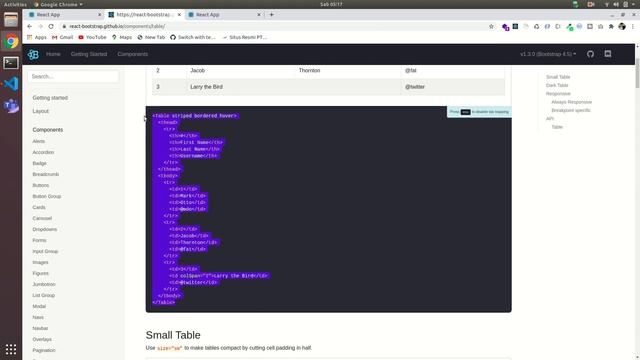Viewport: 640px width, 360px height.
Task: Open the Components sidebar heading
Action: click(x=48, y=130)
